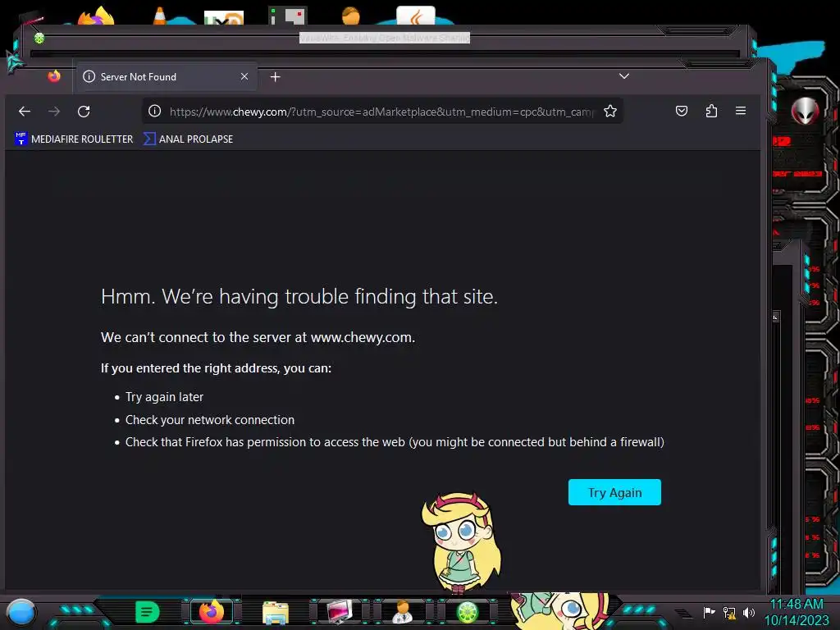840x630 pixels.
Task: Click the text 'Check your network connection'
Action: 210,420
